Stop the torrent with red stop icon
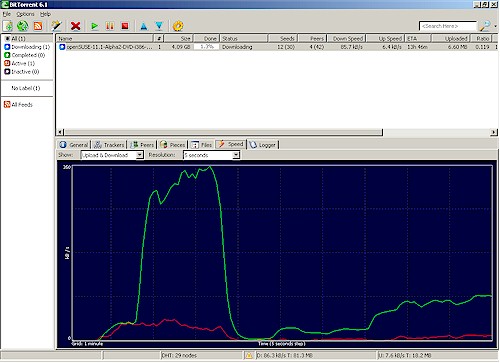This screenshot has height=363, width=500. 125,26
